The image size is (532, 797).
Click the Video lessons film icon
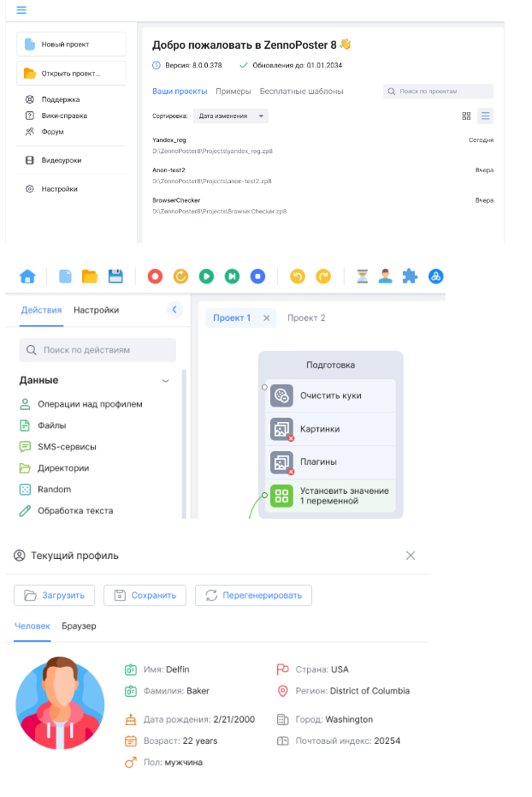tap(30, 160)
